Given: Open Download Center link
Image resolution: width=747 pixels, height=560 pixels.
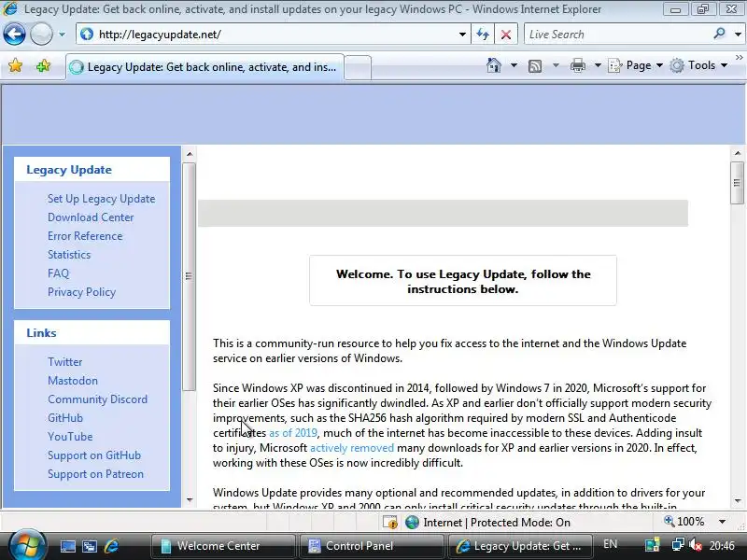Looking at the screenshot, I should tap(91, 217).
